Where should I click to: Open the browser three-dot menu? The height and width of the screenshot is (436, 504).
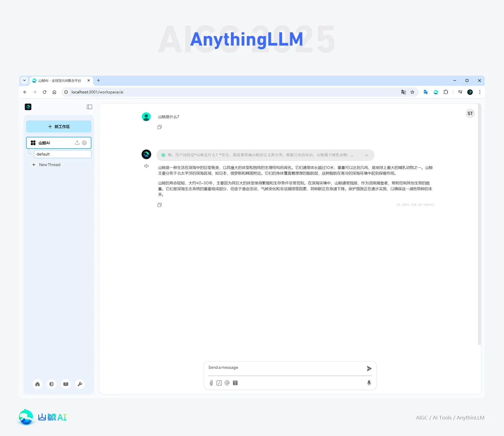(x=480, y=92)
